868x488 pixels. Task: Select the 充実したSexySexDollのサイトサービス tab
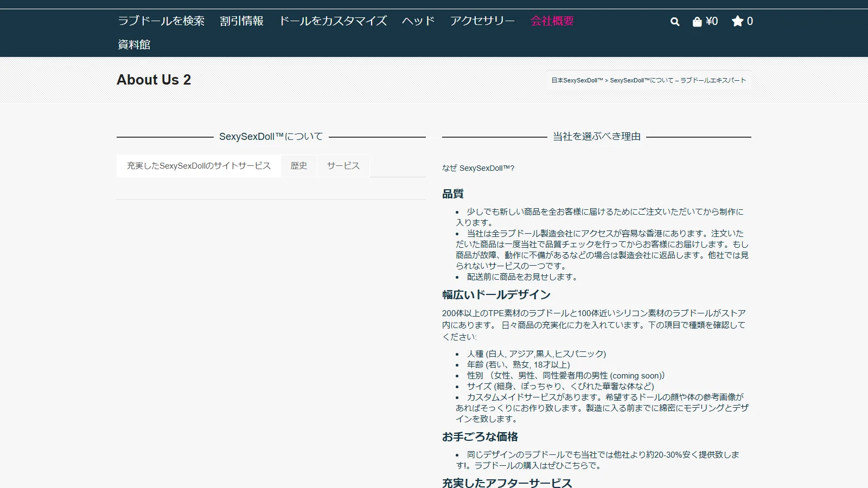[x=199, y=166]
